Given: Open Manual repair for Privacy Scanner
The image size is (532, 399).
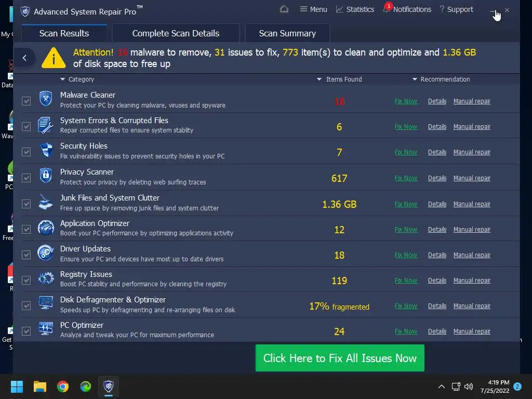Looking at the screenshot, I should click(x=472, y=178).
